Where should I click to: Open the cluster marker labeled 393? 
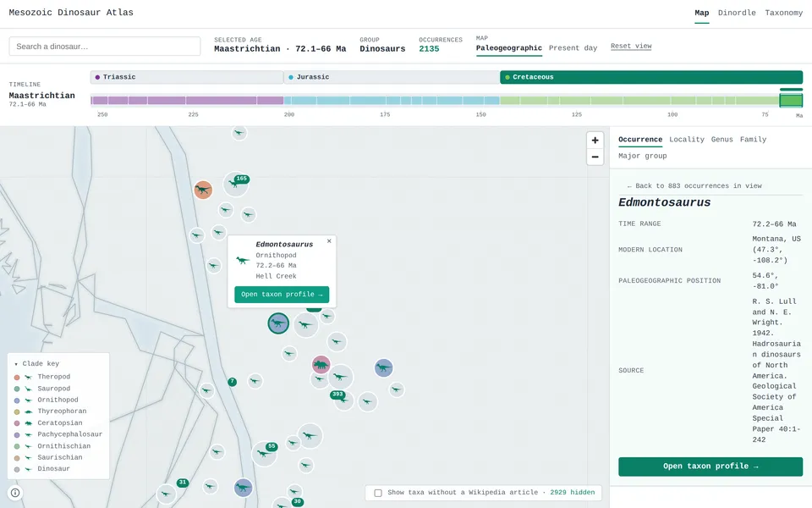pyautogui.click(x=343, y=399)
